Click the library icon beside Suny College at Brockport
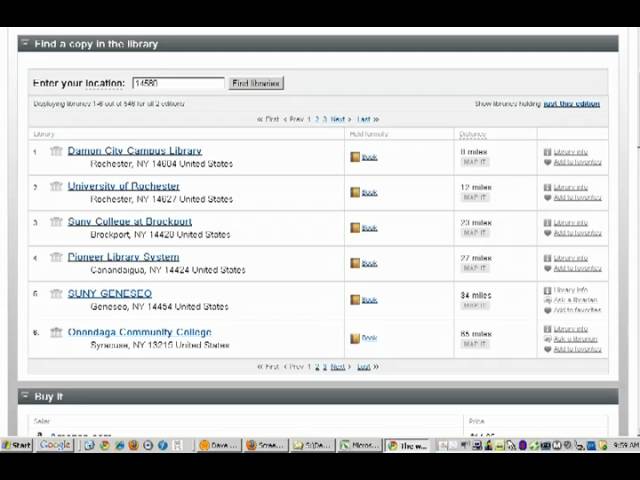Screen dimensions: 640x480 click(x=56, y=222)
